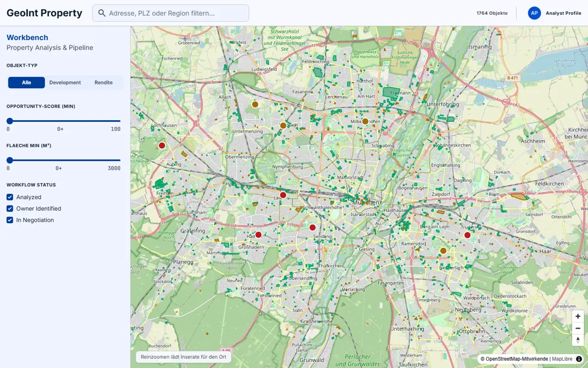Switch to the Development object type
Viewport: 588px width, 368px height.
click(65, 82)
